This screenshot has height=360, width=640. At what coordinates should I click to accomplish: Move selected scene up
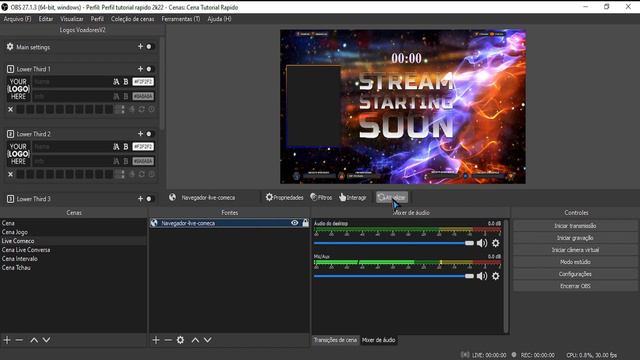pos(34,340)
